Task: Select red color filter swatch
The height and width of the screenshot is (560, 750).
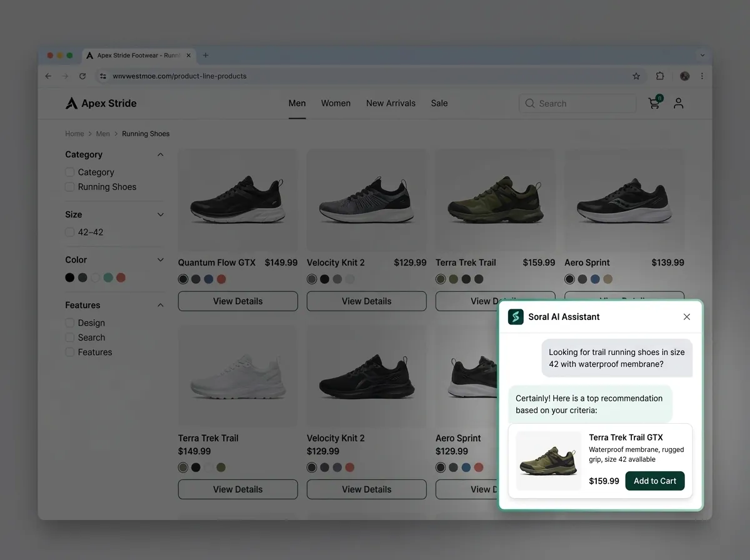Action: [121, 277]
